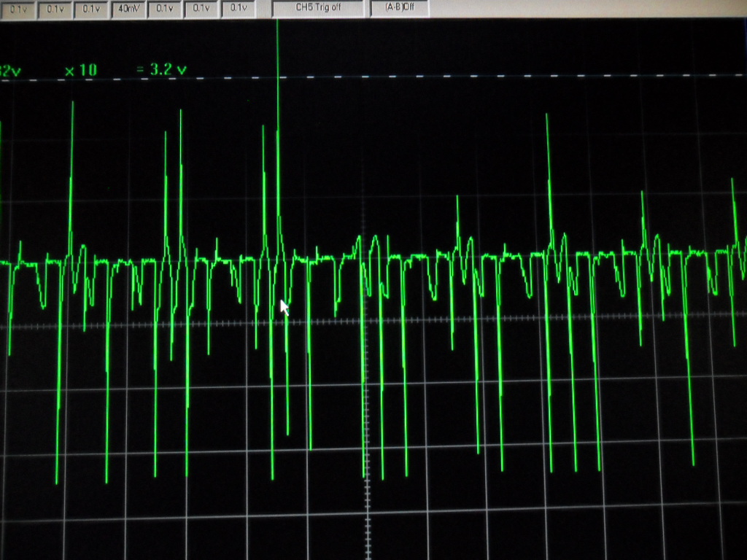Screen dimensions: 747x560
Task: Toggle the CH5 Trig off button
Action: [318, 8]
